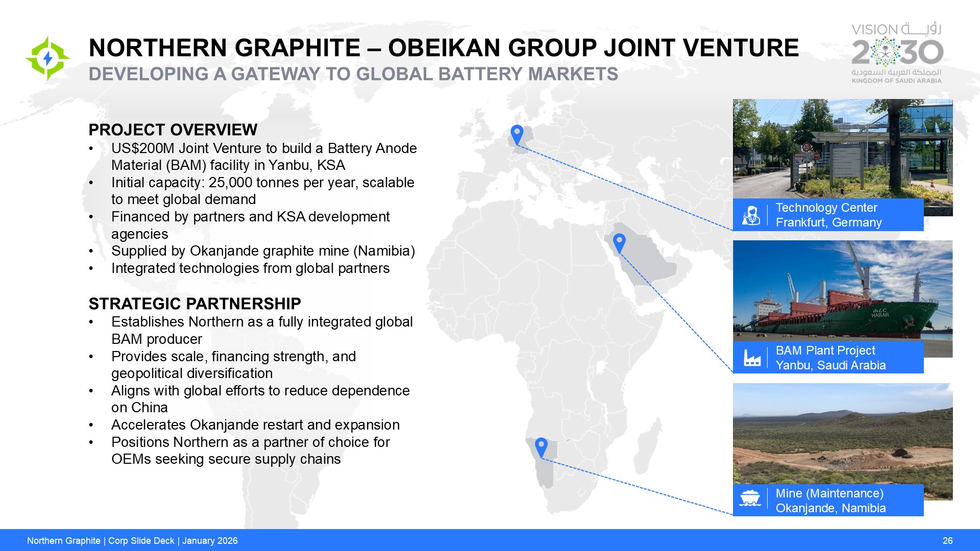This screenshot has width=980, height=551.
Task: Click the slide title Northern Graphite – Obeikan
Action: point(444,48)
